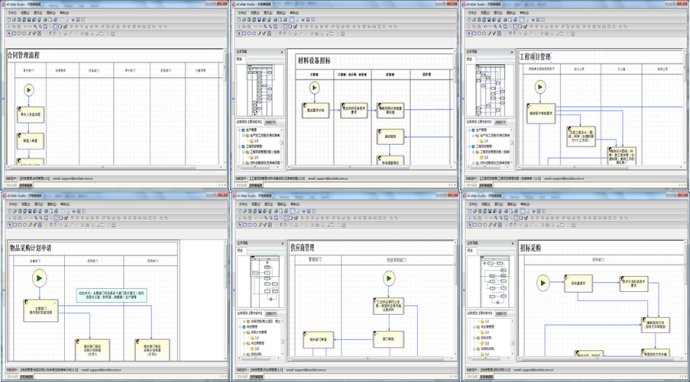Click the green start node in 招标采购 diagram
This screenshot has height=382, width=690.
pyautogui.click(x=543, y=283)
